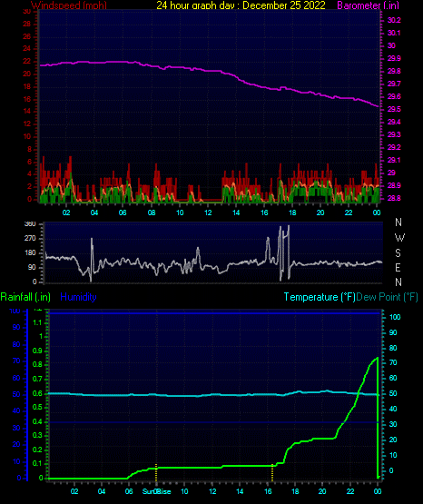Click the 29.5 barometer scale value
This screenshot has width=423, height=504.
pyautogui.click(x=394, y=109)
